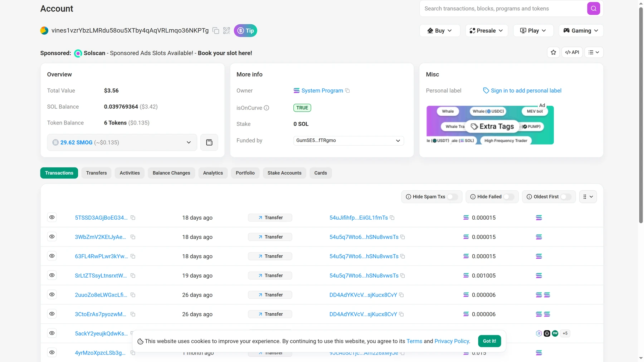644x362 pixels.
Task: Click the Hide Failed info icon
Action: [x=473, y=197]
